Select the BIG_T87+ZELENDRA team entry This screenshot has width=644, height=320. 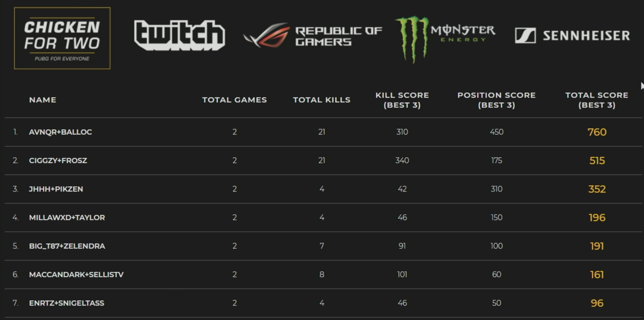(x=323, y=246)
